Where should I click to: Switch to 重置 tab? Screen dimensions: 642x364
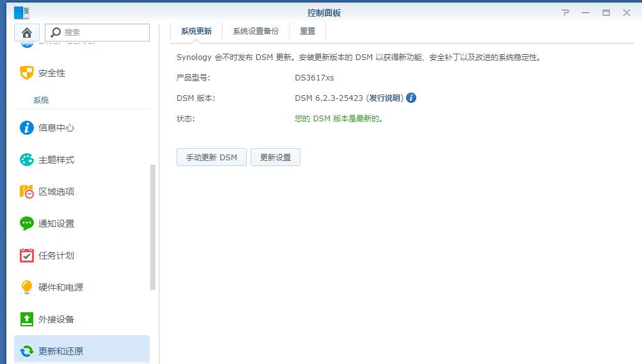308,31
